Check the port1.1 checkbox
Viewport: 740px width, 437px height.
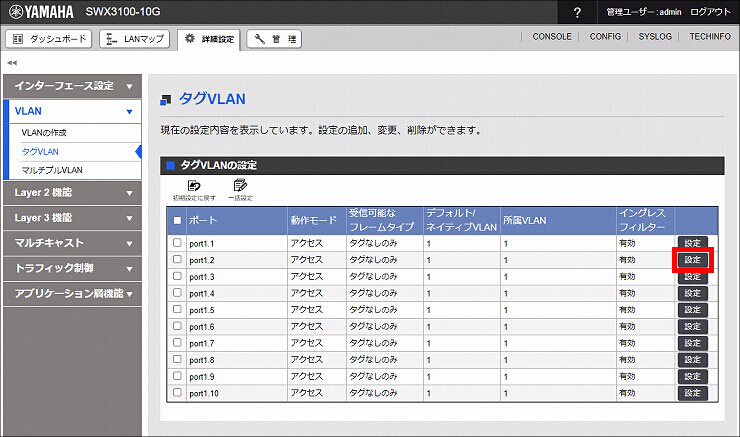pyautogui.click(x=177, y=243)
